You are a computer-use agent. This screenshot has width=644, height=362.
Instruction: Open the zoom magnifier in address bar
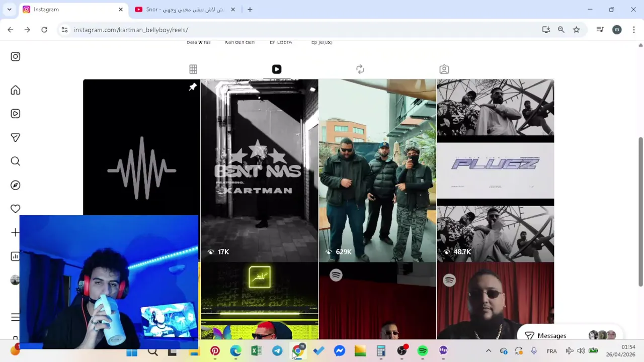(561, 30)
